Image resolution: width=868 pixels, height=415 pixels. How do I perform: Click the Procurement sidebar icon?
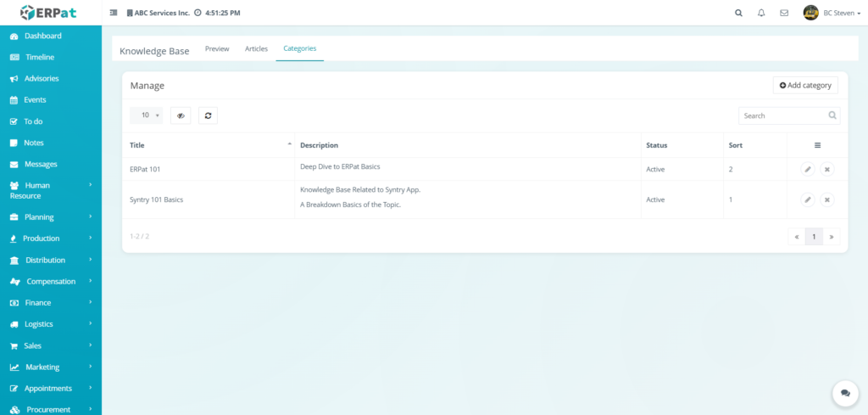coord(15,410)
